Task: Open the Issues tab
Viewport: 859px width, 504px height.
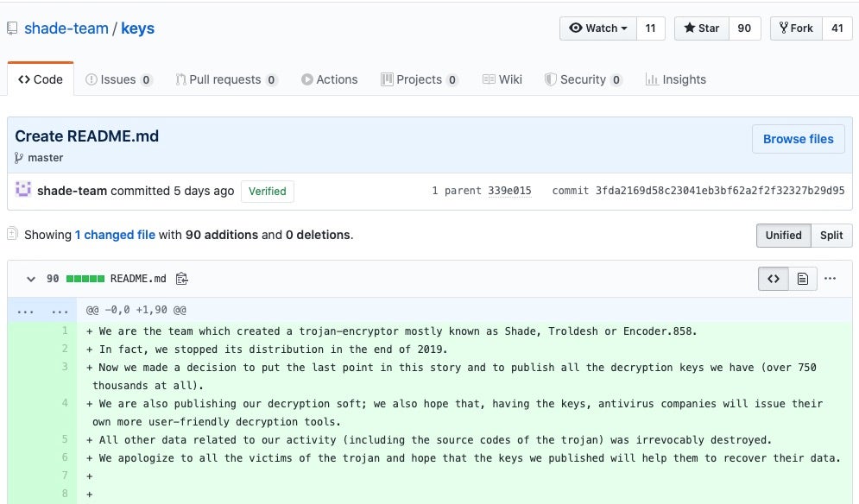Action: (x=118, y=79)
